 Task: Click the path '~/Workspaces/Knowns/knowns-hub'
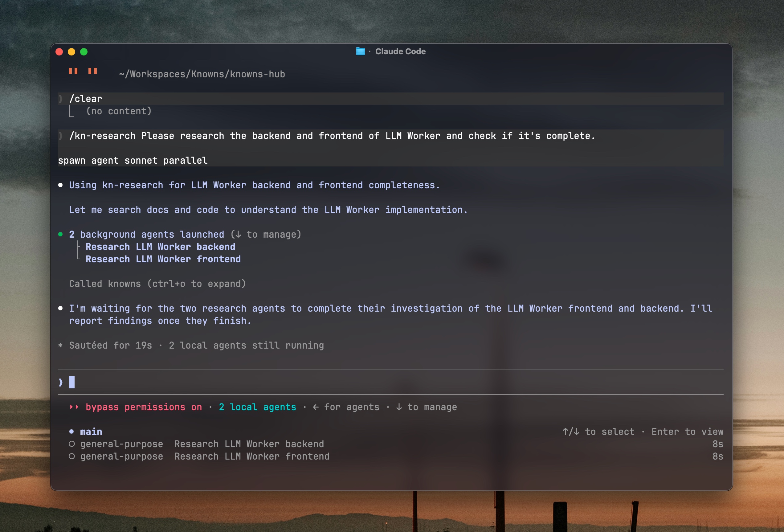point(202,74)
